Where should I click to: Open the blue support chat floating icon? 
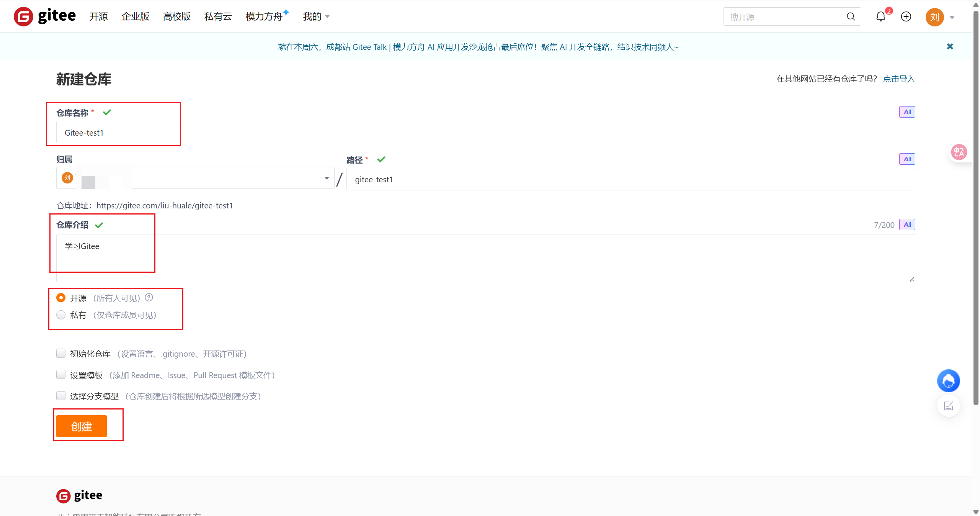[x=949, y=381]
